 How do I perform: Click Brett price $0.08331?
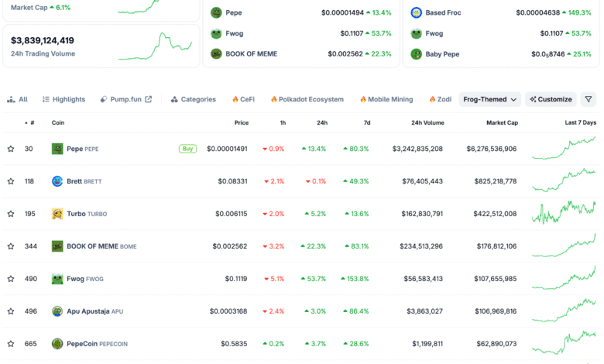(232, 181)
